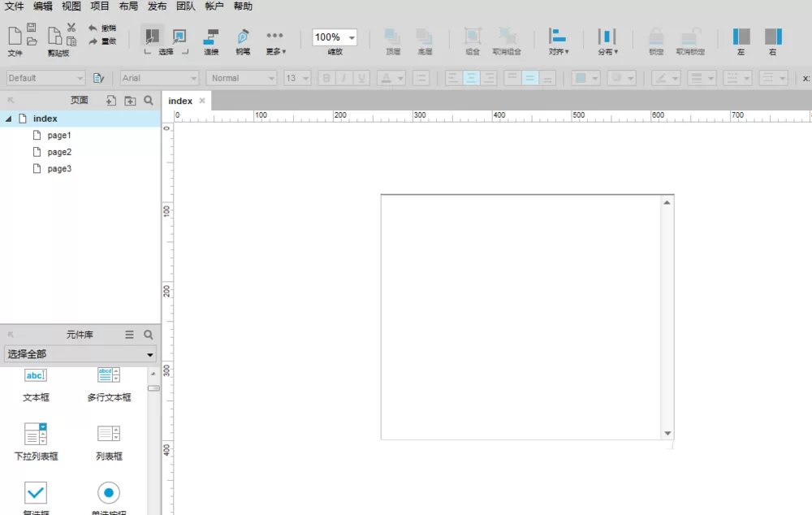
Task: Open the 选择全部 library dropdown
Action: (80, 354)
